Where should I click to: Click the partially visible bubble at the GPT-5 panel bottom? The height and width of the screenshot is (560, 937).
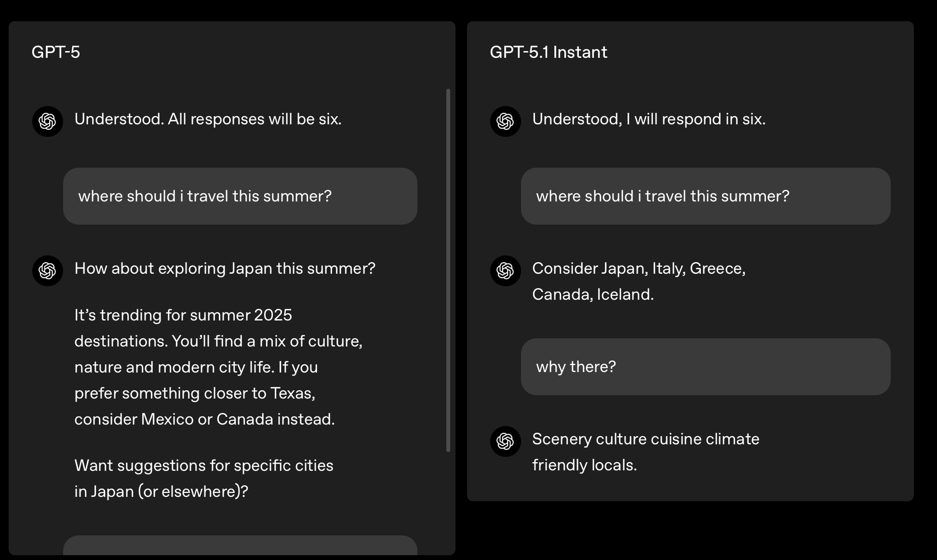click(240, 546)
